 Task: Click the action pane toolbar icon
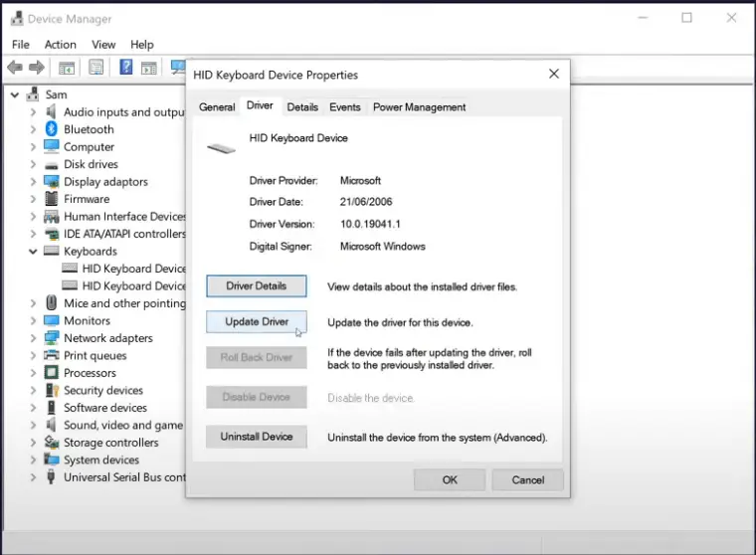(x=149, y=68)
